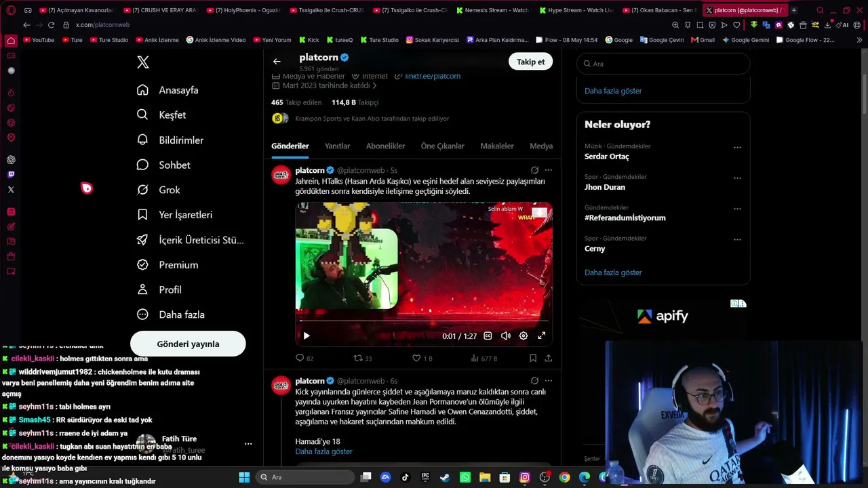868x488 pixels.
Task: Switch to Gönderiler tab
Action: (x=290, y=146)
